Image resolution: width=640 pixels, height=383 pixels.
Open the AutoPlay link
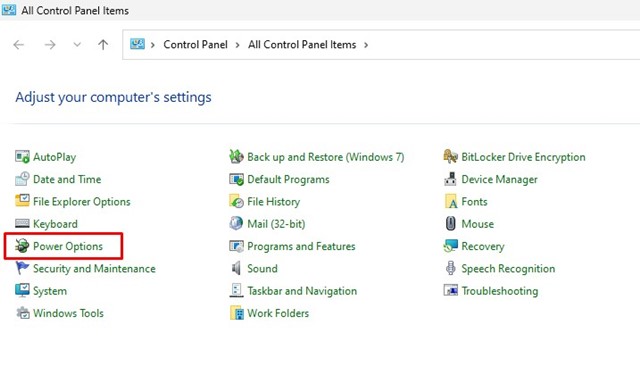[x=54, y=157]
